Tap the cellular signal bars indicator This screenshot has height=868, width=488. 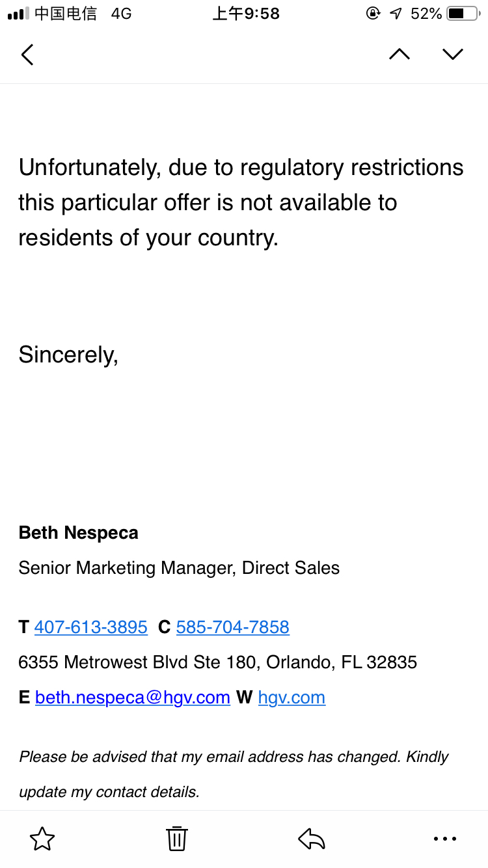click(x=18, y=14)
